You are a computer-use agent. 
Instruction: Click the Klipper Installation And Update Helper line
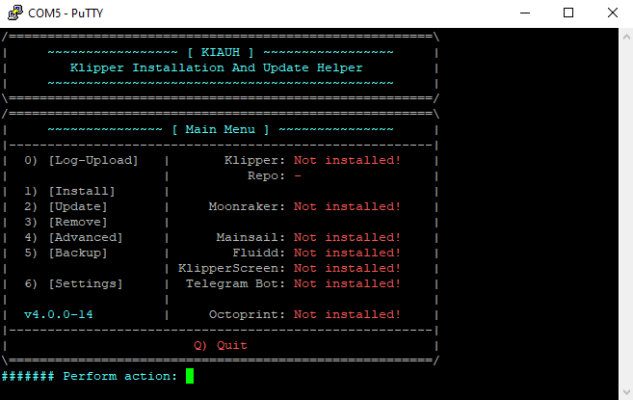216,68
